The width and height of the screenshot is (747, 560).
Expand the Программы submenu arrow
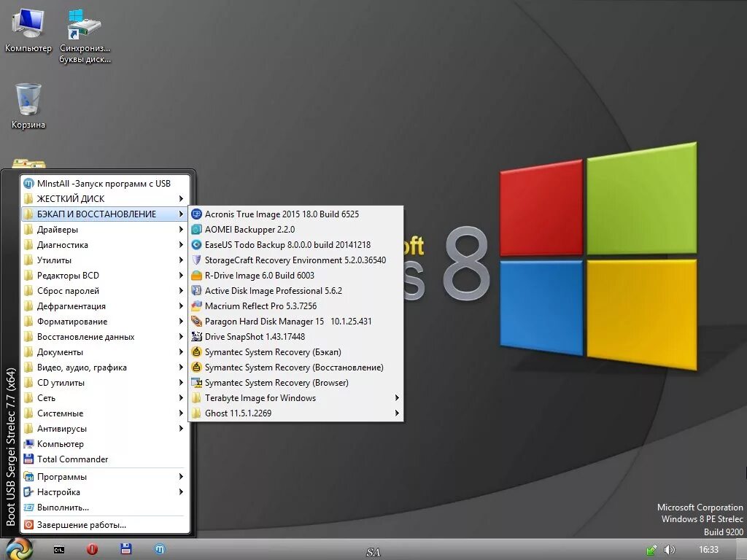[181, 477]
